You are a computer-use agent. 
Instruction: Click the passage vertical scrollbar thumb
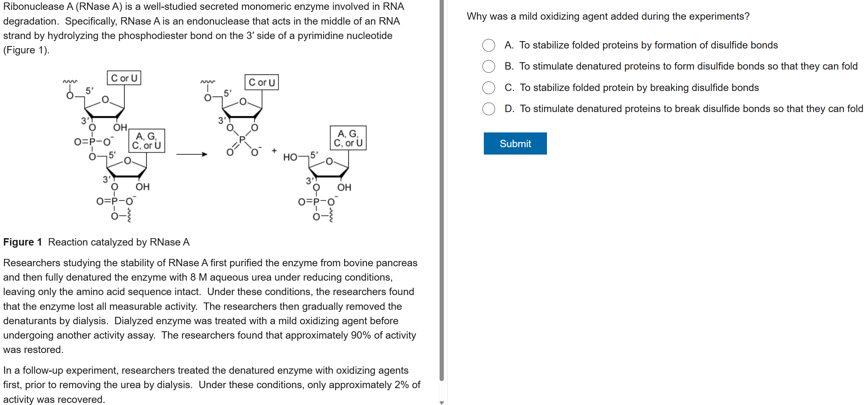coord(441,190)
